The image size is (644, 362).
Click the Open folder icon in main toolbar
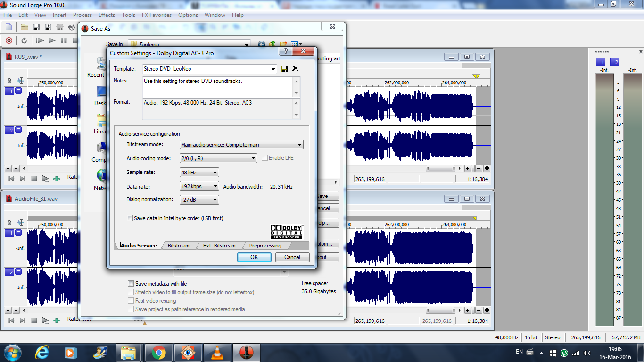click(25, 27)
